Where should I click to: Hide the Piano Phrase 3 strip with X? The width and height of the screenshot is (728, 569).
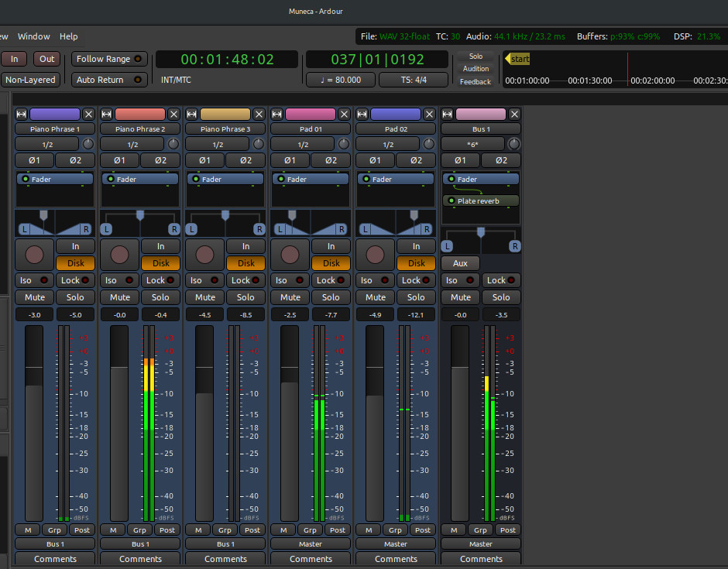[x=259, y=114]
